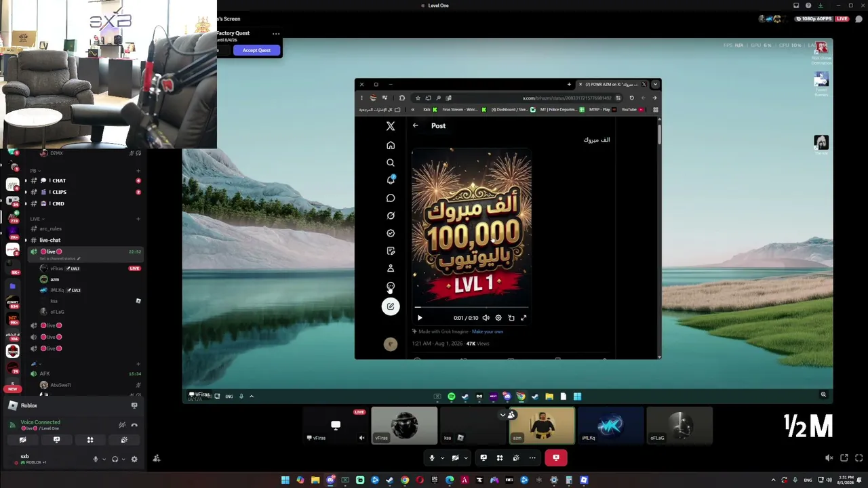
Task: Open more call options ellipsis
Action: pos(532,458)
